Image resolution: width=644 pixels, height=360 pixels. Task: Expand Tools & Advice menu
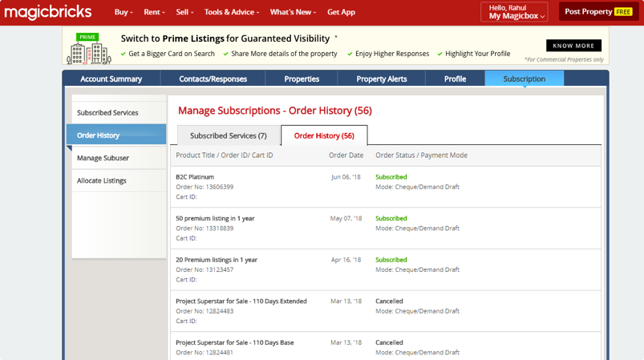click(230, 12)
